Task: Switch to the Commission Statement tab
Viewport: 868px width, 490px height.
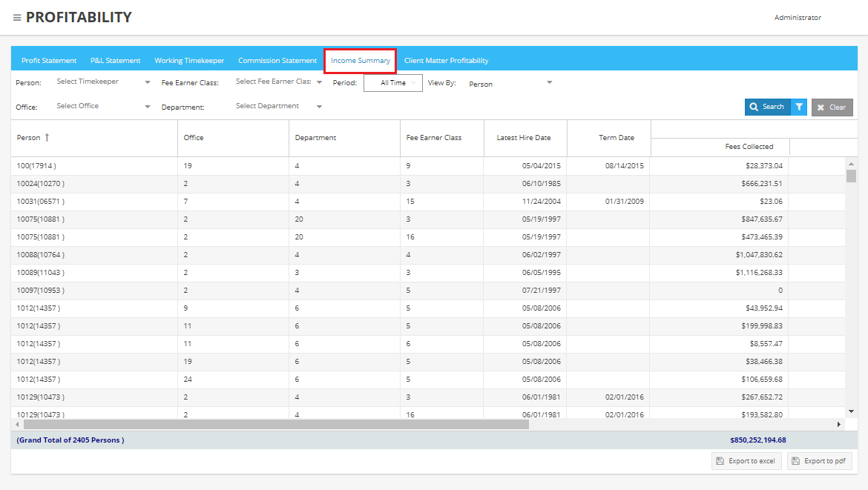Action: pyautogui.click(x=277, y=61)
